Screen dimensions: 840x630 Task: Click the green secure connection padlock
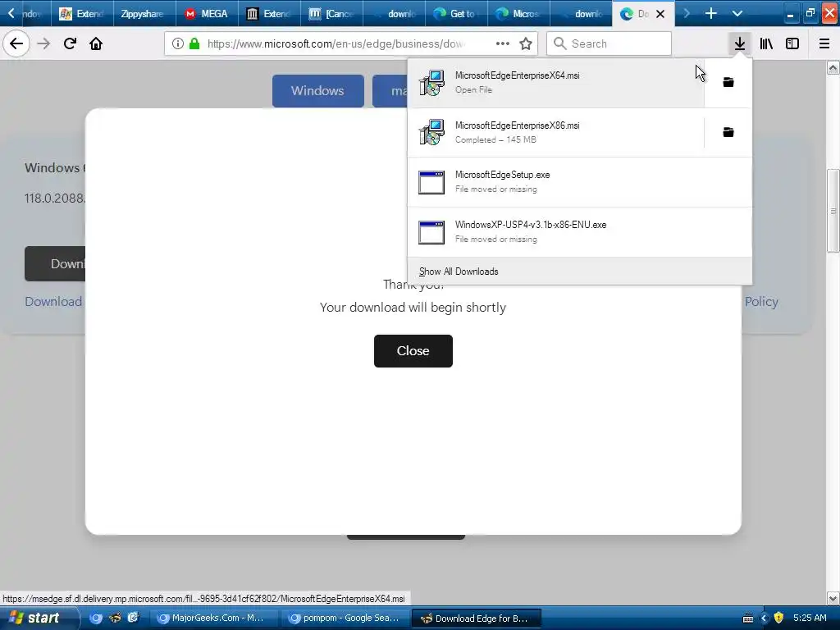tap(194, 43)
